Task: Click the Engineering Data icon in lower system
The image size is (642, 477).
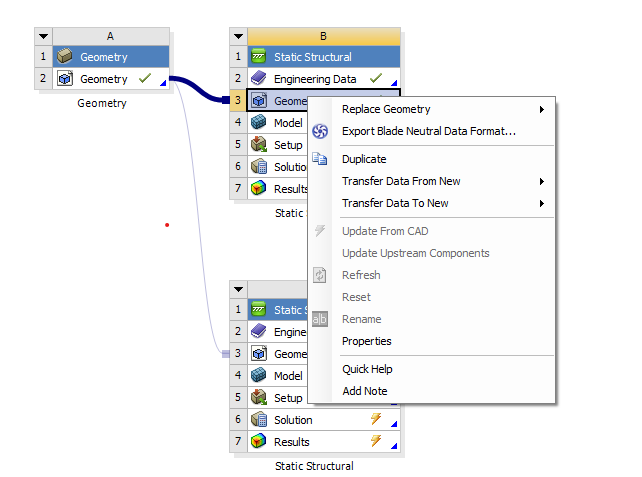Action: pos(258,331)
